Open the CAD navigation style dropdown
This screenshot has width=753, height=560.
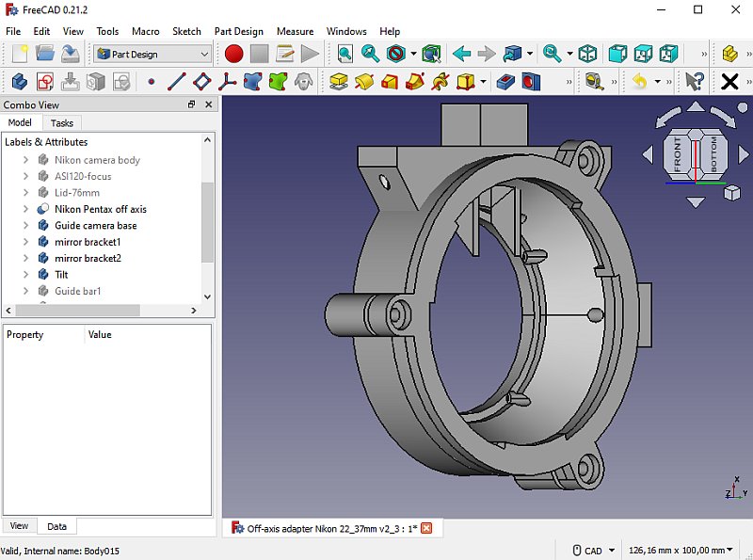(x=594, y=551)
